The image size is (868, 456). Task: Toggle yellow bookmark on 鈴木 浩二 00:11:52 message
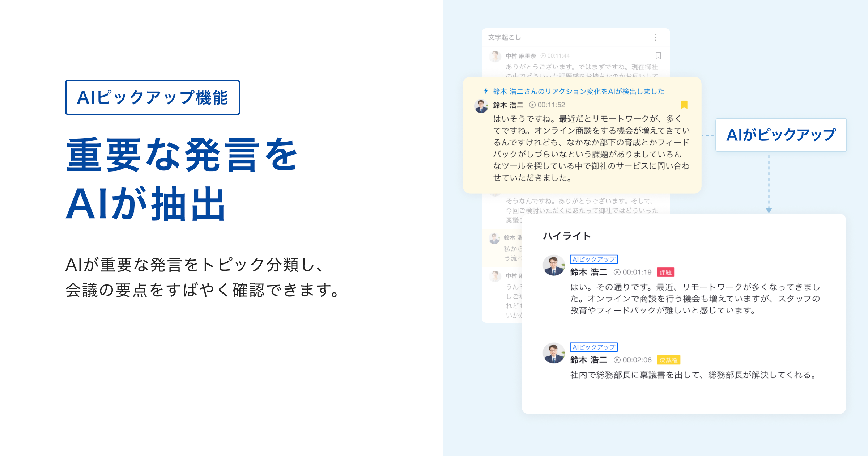click(684, 105)
